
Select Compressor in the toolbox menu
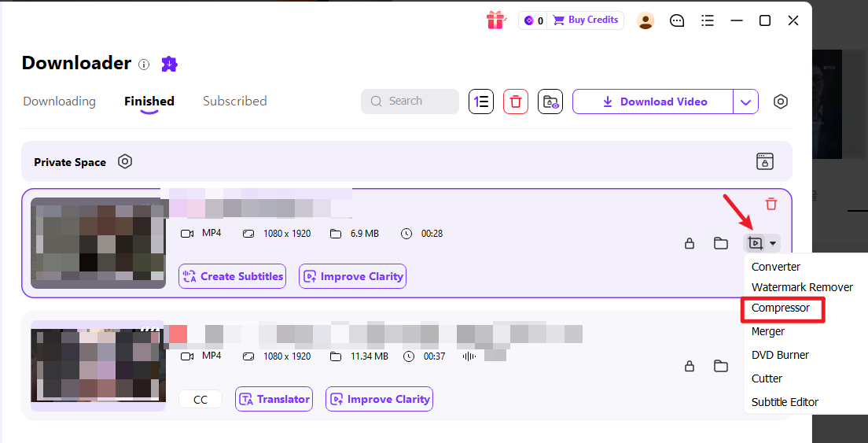coord(781,308)
